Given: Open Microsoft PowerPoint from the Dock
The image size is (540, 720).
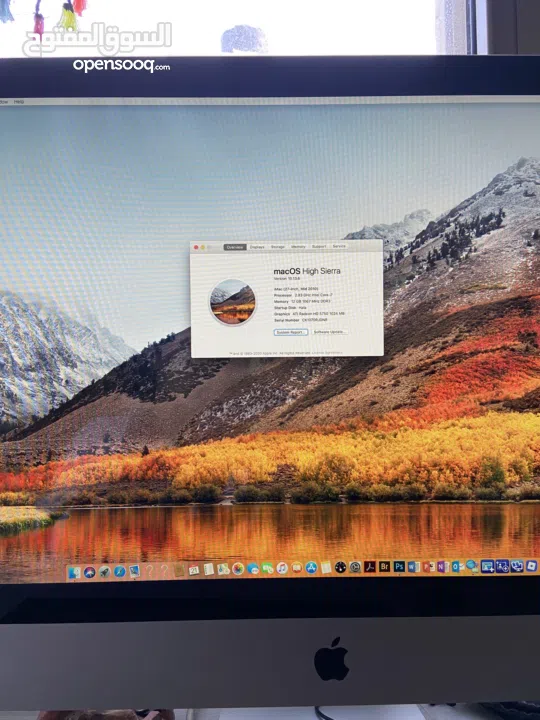Looking at the screenshot, I should tap(428, 567).
